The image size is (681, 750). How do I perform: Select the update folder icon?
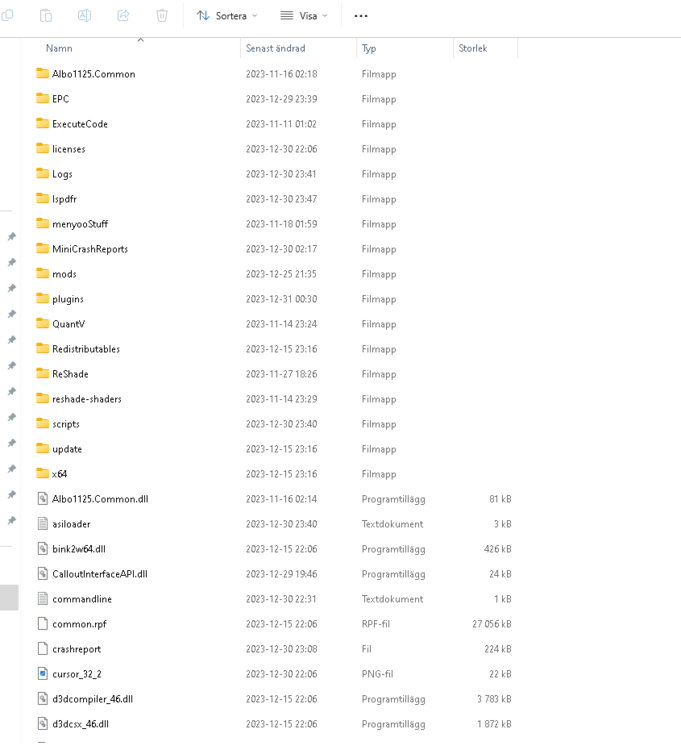[x=43, y=448]
